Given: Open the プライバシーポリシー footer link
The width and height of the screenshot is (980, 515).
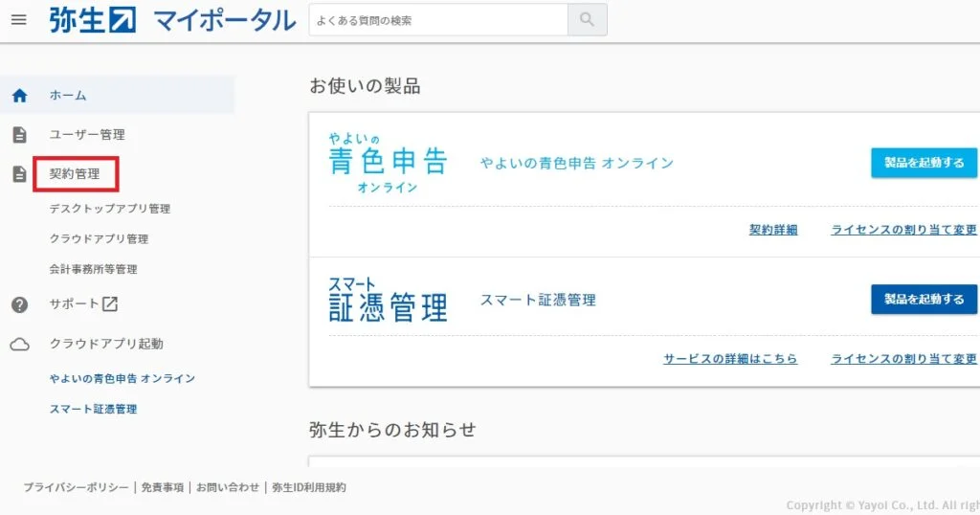Looking at the screenshot, I should pos(77,487).
